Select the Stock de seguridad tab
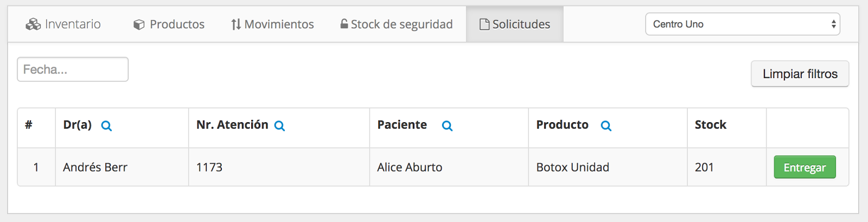The height and width of the screenshot is (222, 868). point(397,24)
